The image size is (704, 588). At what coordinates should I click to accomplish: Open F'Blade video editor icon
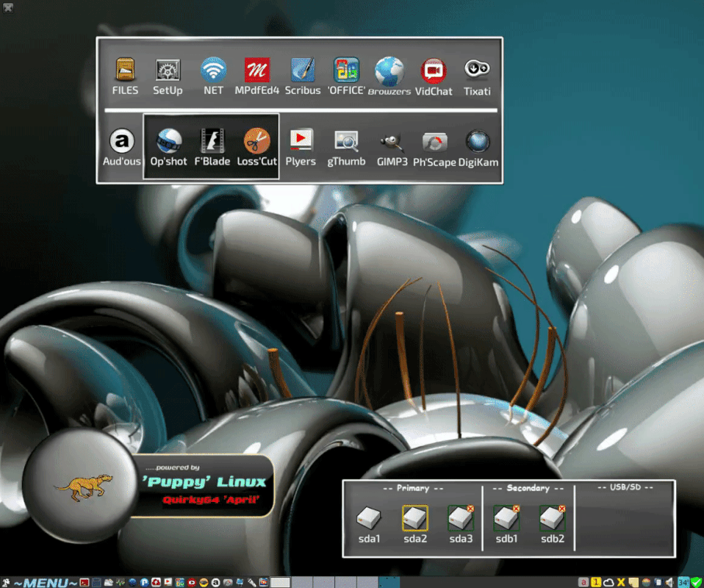pos(212,141)
